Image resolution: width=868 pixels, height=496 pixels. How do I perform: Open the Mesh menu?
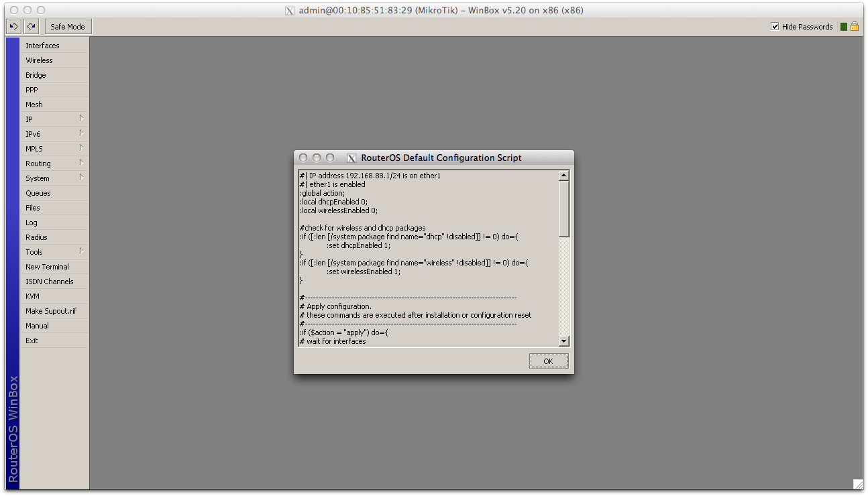(x=54, y=105)
